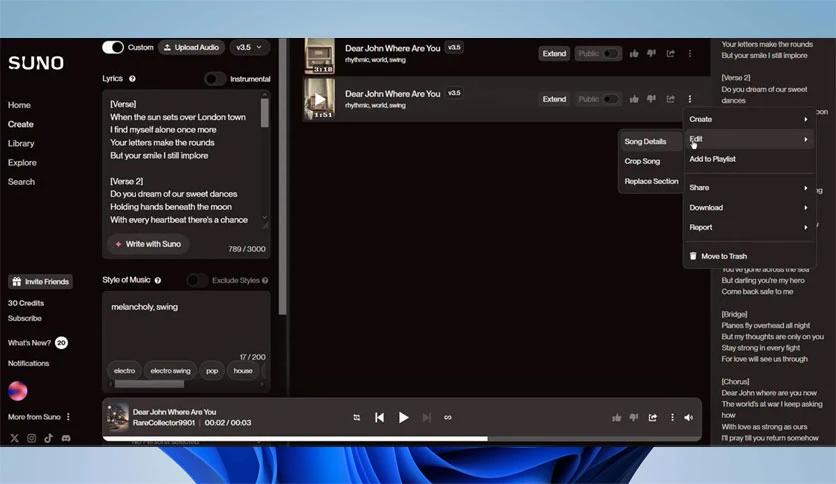Turn off Custom mode toggle
Image resolution: width=836 pixels, height=484 pixels.
click(x=113, y=47)
